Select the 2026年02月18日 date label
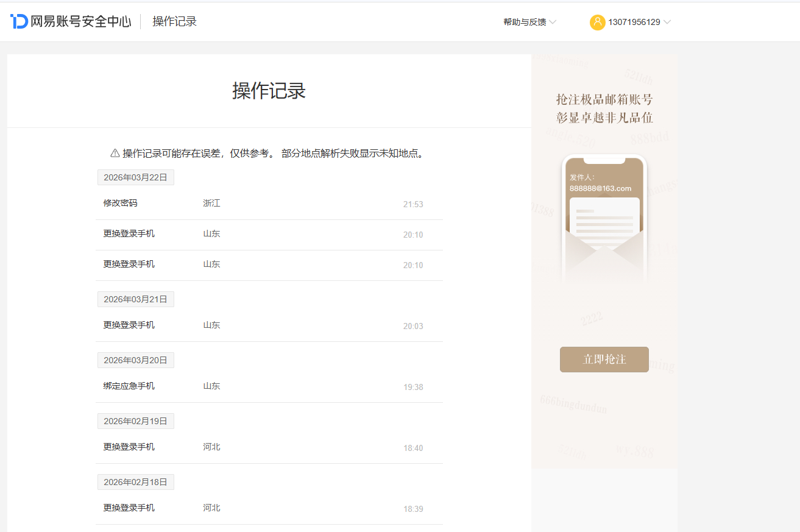This screenshot has width=800, height=532. 136,482
